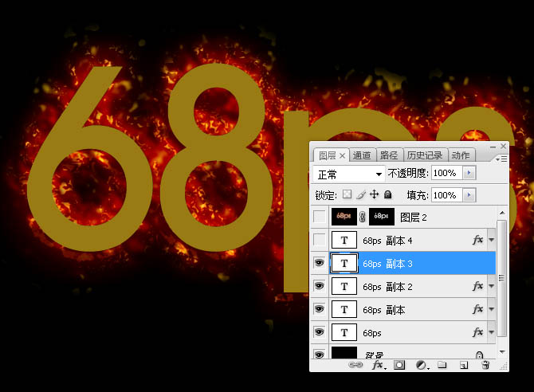Click the link layers icon at panel bottom

tap(355, 365)
